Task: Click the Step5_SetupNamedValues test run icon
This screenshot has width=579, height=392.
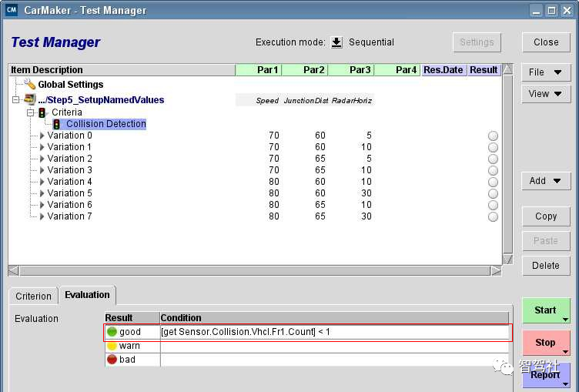Action: pyautogui.click(x=29, y=99)
